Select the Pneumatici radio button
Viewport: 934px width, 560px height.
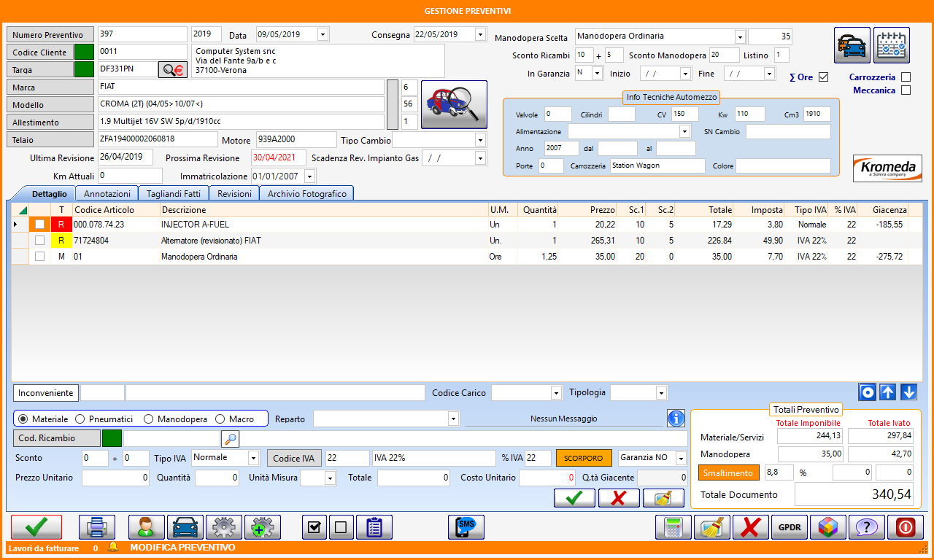pos(81,419)
